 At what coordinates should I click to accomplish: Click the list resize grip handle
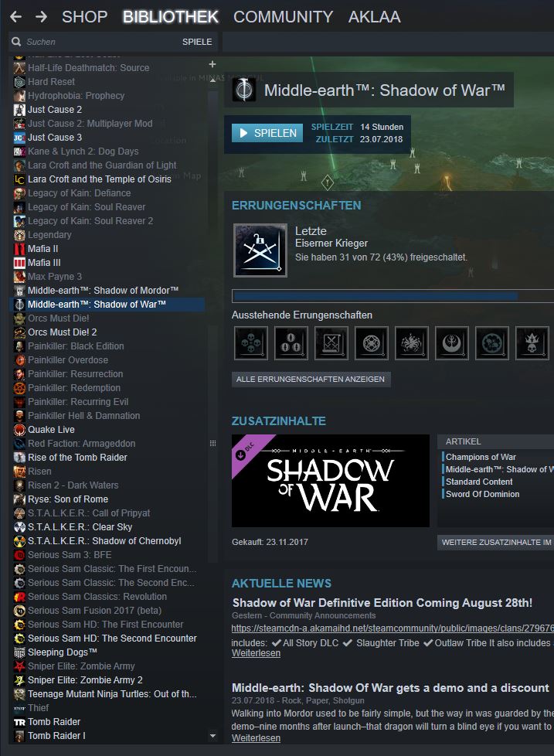coord(212,443)
